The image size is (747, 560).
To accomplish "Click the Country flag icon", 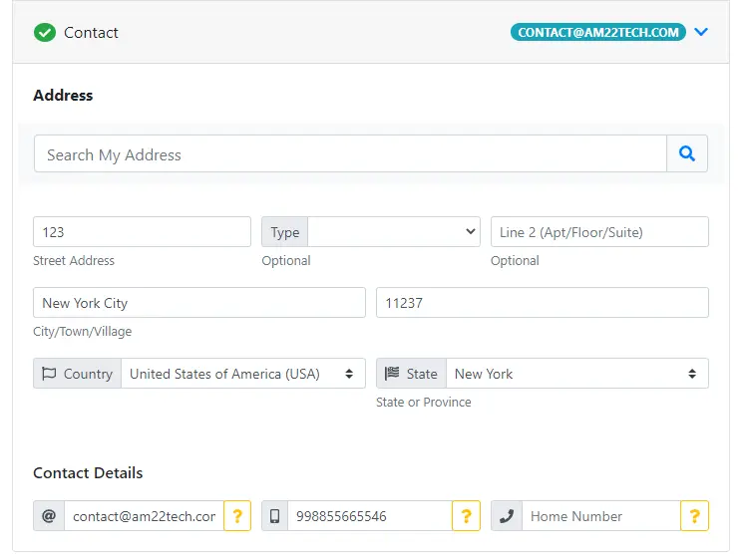I will [x=49, y=374].
